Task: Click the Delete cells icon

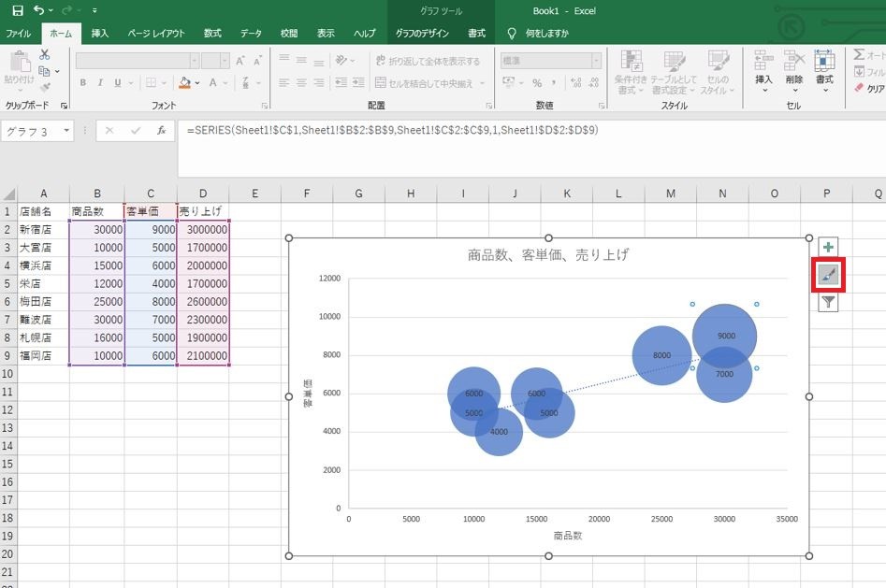Action: 794,71
